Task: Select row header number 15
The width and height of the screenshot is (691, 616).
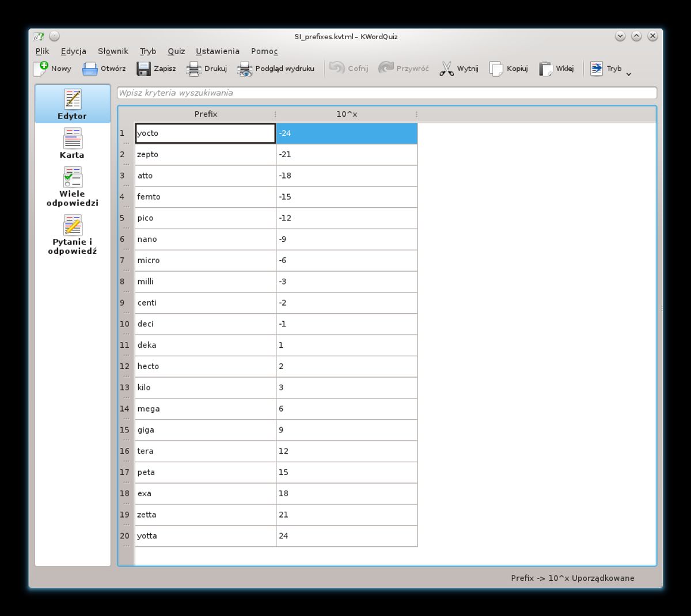Action: [x=126, y=430]
